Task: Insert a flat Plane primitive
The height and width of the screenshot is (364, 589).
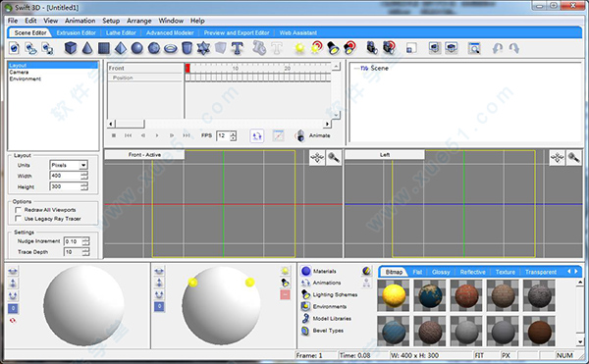Action: pyautogui.click(x=104, y=48)
